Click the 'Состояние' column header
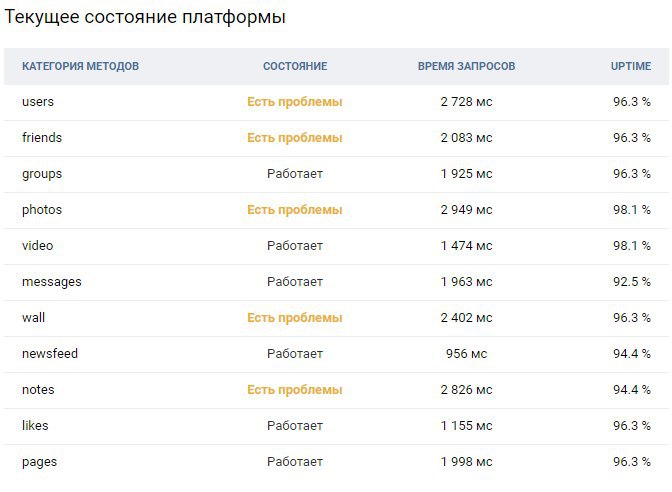 (x=295, y=66)
